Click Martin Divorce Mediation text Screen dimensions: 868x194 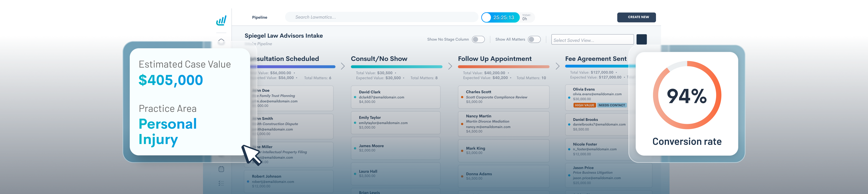tap(487, 121)
